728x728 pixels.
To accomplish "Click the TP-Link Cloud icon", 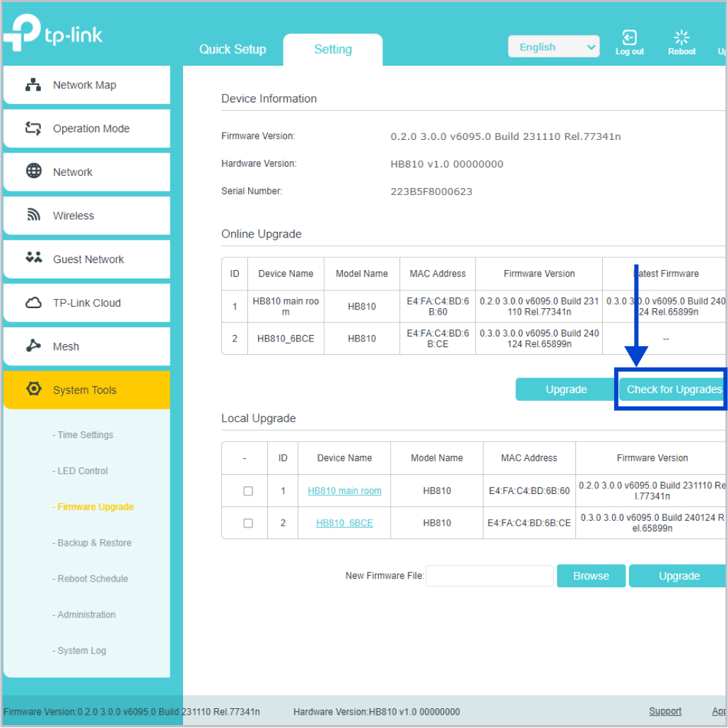I will (33, 303).
